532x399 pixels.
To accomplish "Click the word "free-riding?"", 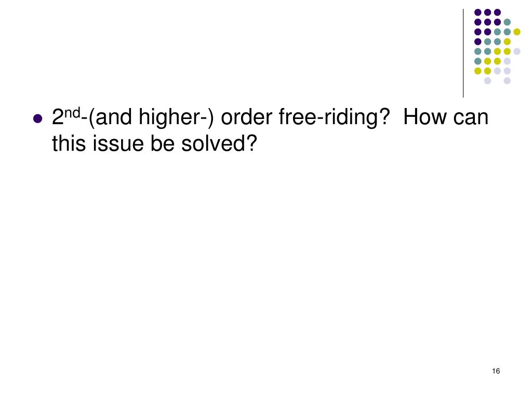I will pyautogui.click(x=334, y=117).
